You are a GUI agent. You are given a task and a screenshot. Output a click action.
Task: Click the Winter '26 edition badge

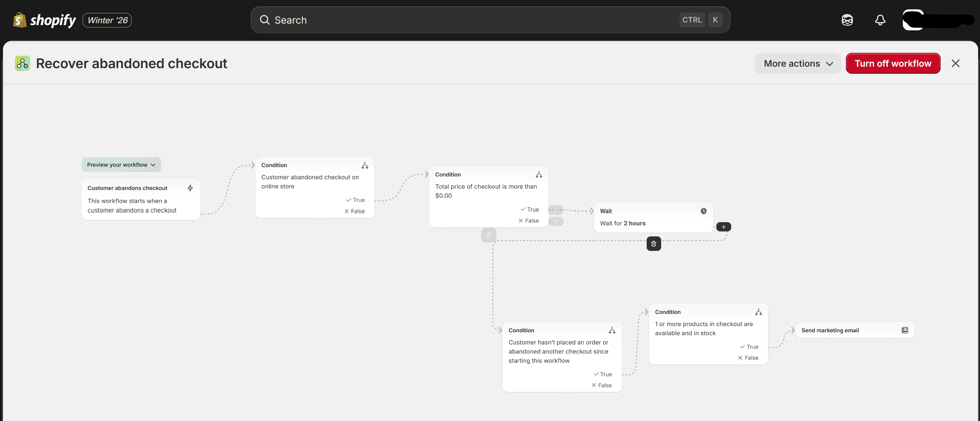point(107,20)
